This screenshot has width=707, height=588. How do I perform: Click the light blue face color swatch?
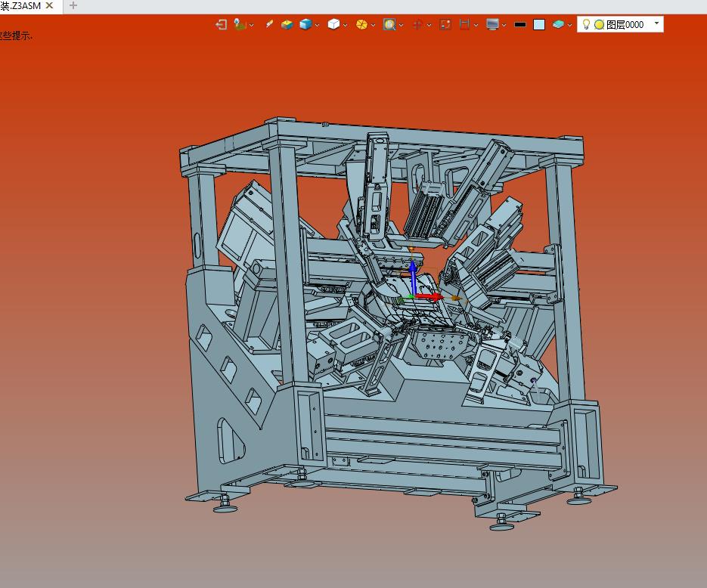tap(539, 24)
